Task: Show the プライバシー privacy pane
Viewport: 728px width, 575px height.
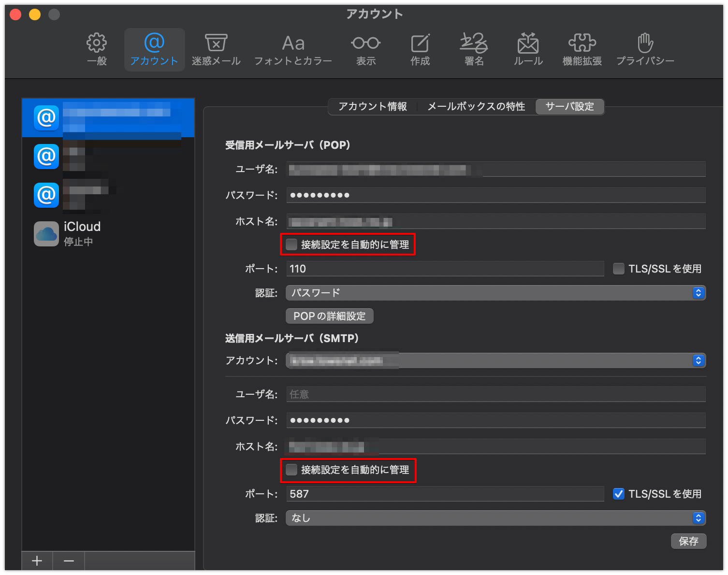Action: [x=645, y=49]
